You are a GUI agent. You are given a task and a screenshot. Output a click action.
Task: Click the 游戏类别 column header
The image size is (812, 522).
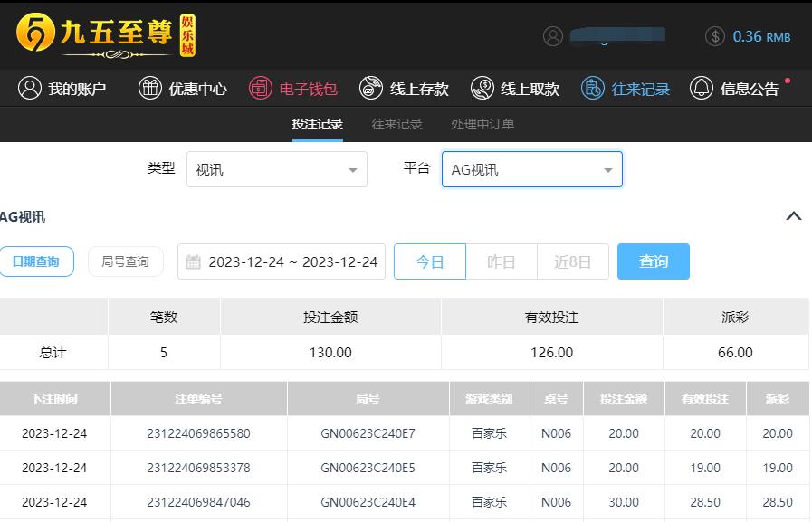tap(490, 399)
